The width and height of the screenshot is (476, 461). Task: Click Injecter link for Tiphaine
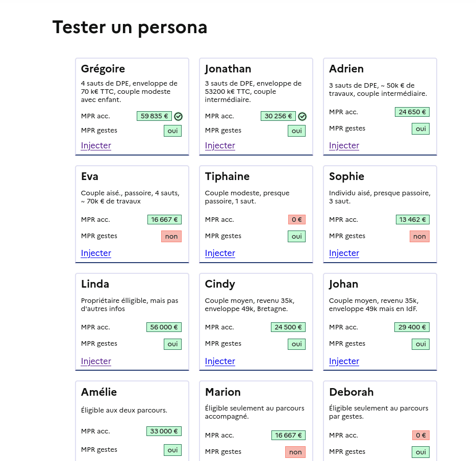[220, 253]
